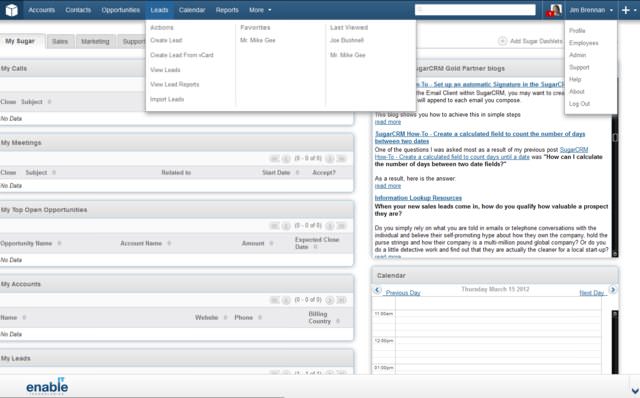Open About from user menu
Screen dimensions: 640x398
coord(577,91)
